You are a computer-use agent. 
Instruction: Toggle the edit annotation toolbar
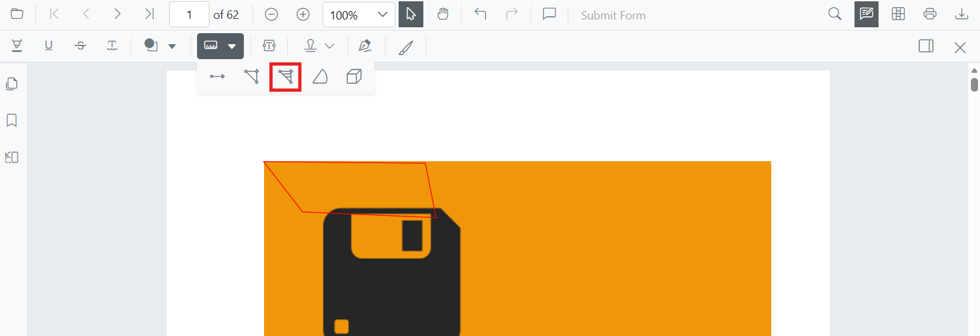coord(866,14)
